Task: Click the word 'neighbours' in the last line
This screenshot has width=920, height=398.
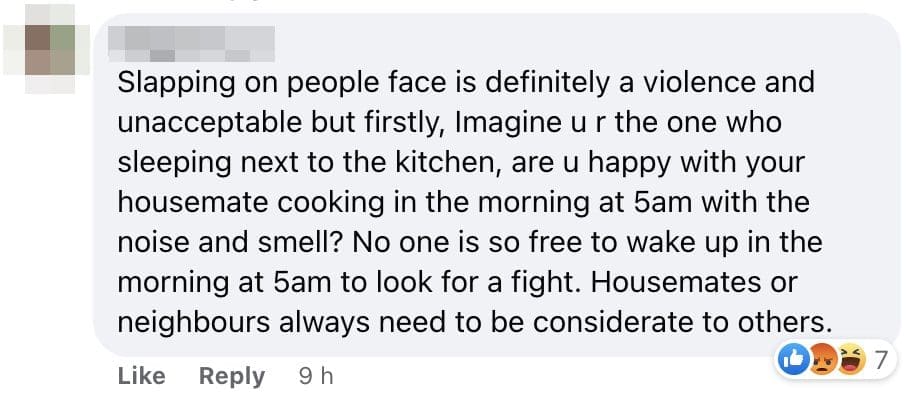Action: (194, 322)
